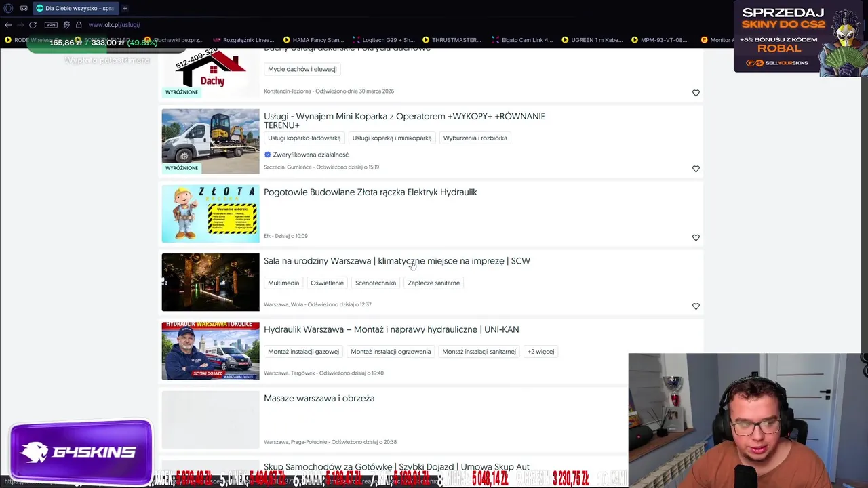Select the Usługi koparką i minikoparką tag
The width and height of the screenshot is (868, 488).
[392, 138]
